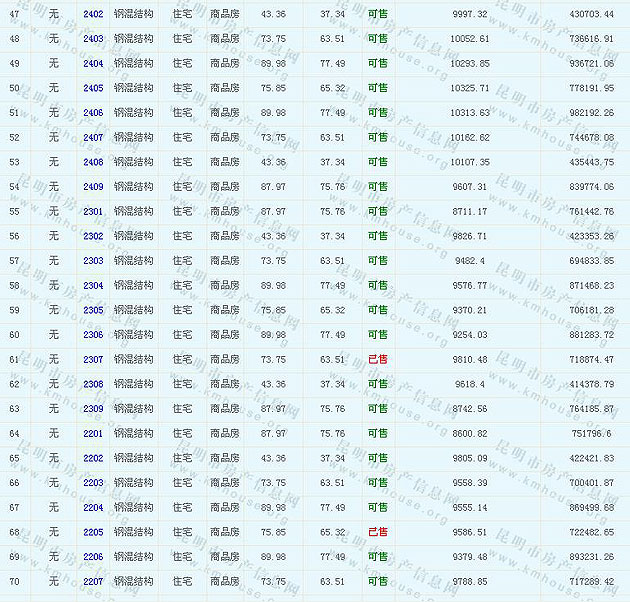The height and width of the screenshot is (602, 630).
Task: Click room 2207 link
Action: [x=93, y=581]
